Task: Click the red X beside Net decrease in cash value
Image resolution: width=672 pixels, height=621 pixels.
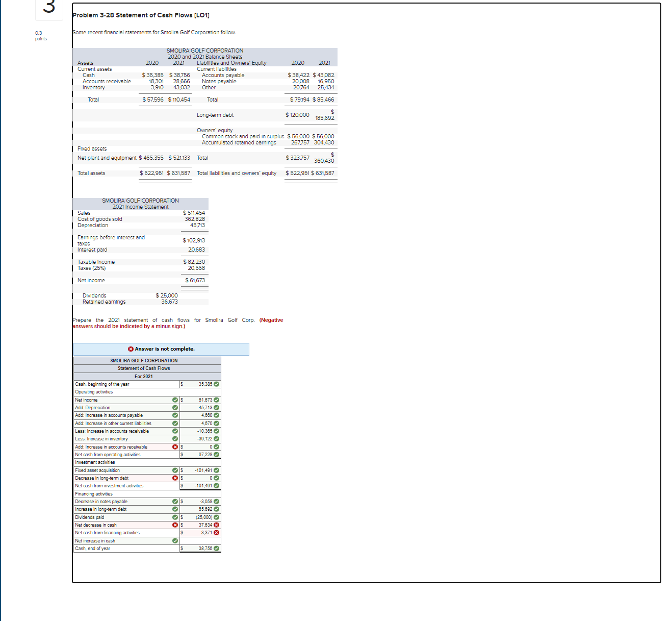Action: pos(215,525)
